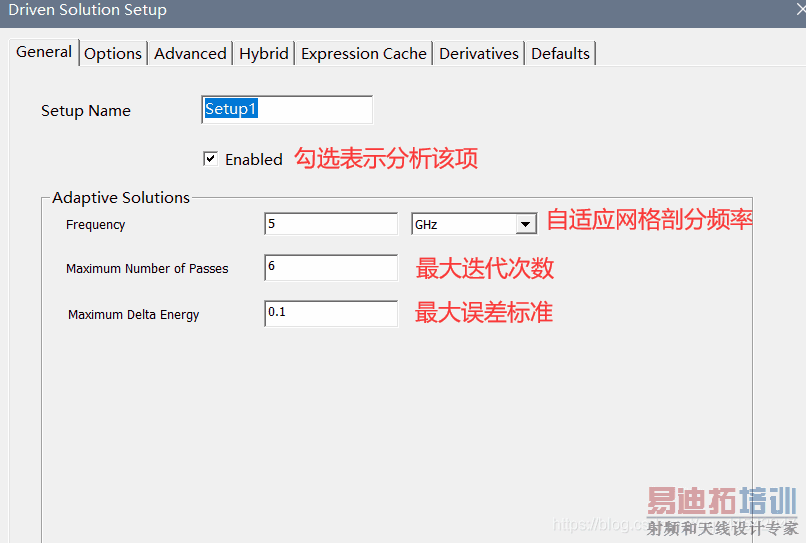The height and width of the screenshot is (543, 806).
Task: Click the "Frequency" label
Action: [x=96, y=225]
